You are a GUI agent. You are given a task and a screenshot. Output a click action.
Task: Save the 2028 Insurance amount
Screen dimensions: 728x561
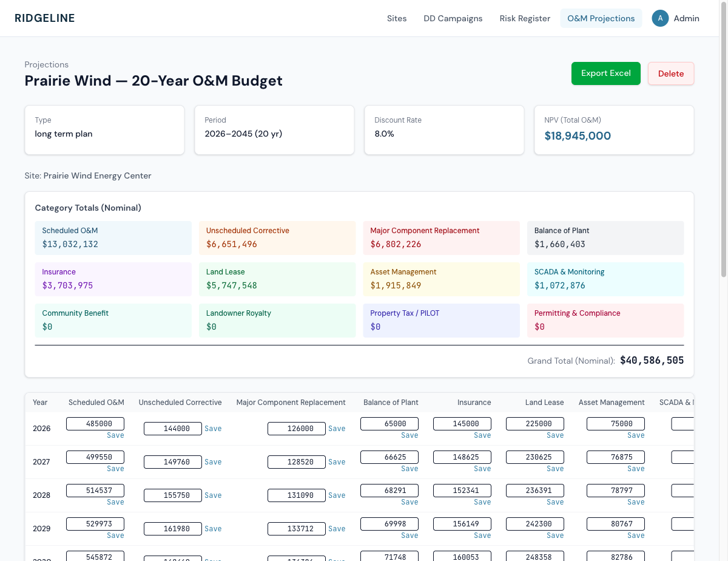pos(482,502)
